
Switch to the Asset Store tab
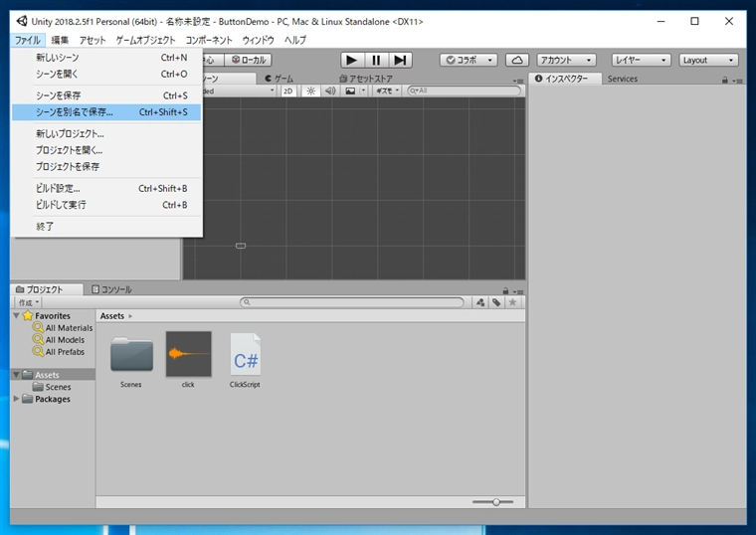pyautogui.click(x=366, y=79)
